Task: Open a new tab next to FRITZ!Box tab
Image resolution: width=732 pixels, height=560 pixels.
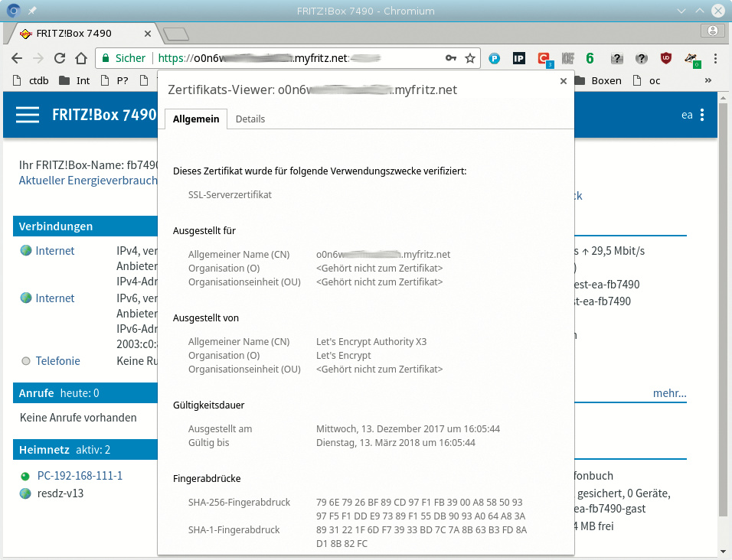Action: 176,34
